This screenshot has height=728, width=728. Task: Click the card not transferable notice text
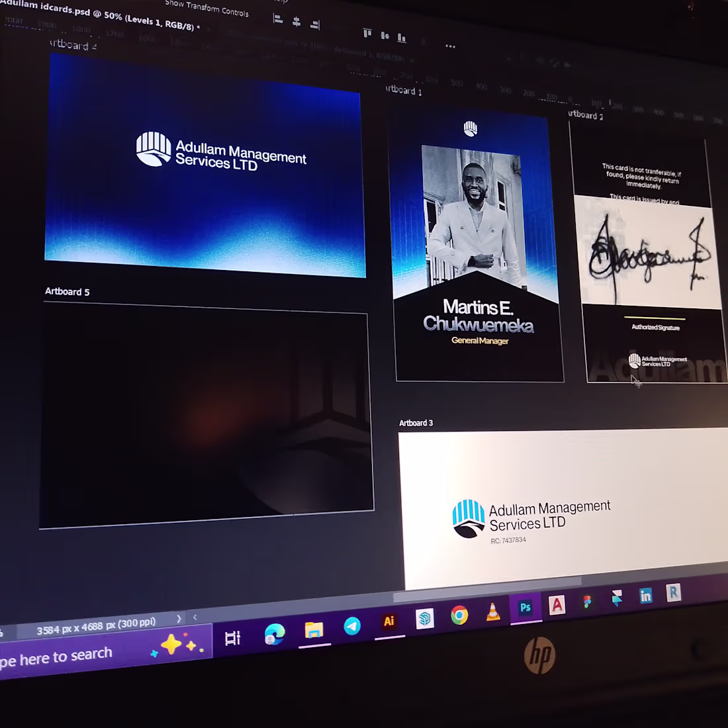pos(642,175)
